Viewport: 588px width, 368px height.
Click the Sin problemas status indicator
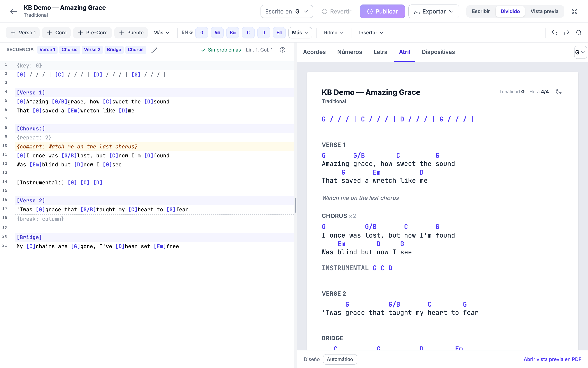click(x=221, y=50)
